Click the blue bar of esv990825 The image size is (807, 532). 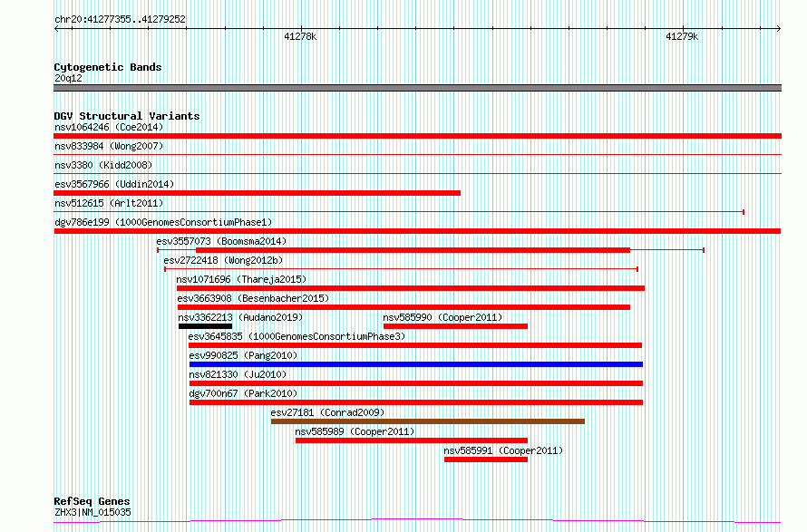pos(416,364)
